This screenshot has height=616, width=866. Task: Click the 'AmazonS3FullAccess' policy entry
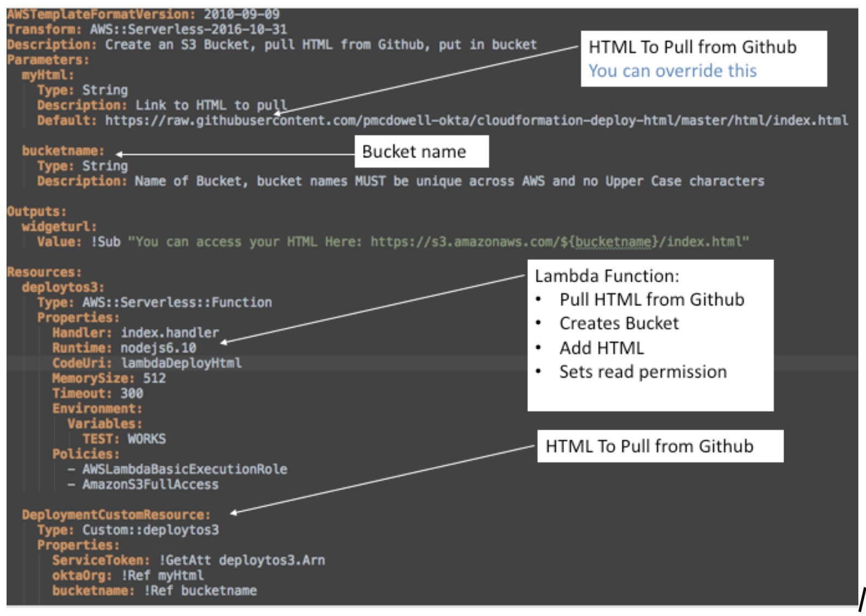150,484
